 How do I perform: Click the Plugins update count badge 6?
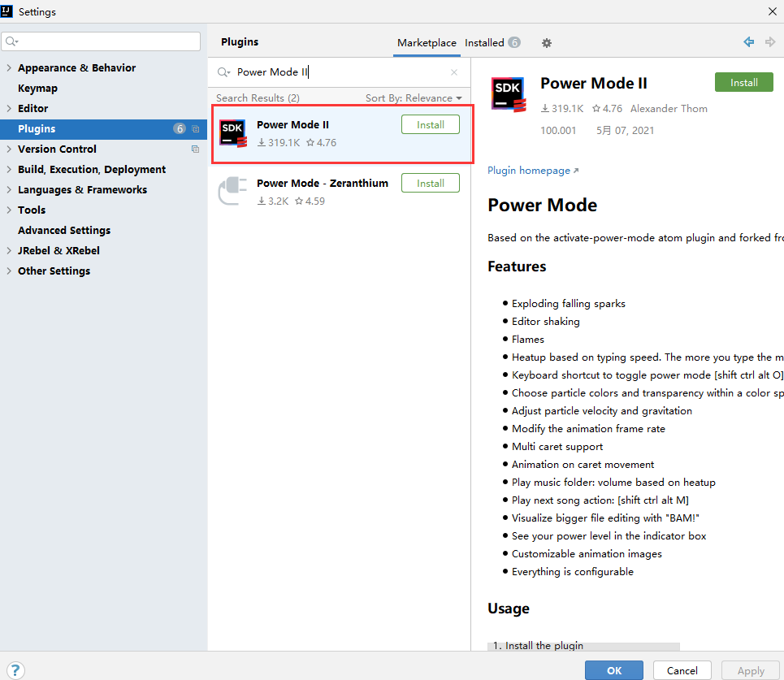click(x=180, y=129)
